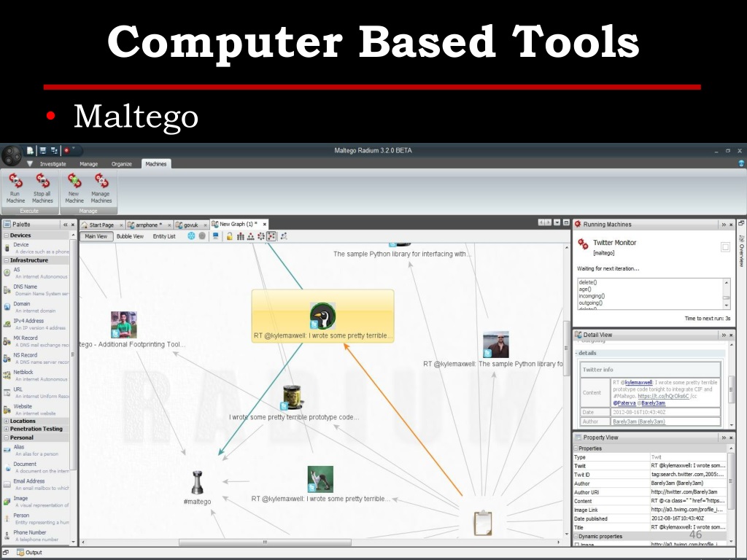Screen dimensions: 747x560
Task: Open the Output panel button
Action: pos(29,553)
